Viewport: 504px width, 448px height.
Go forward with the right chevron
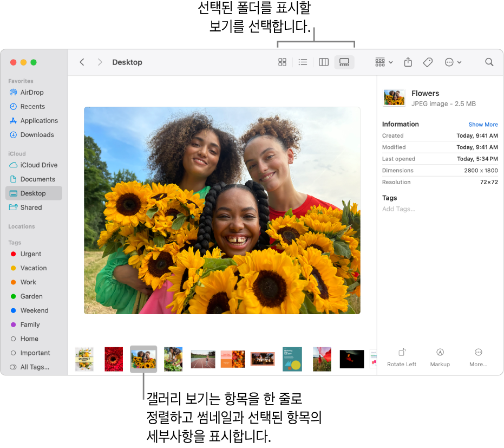100,62
